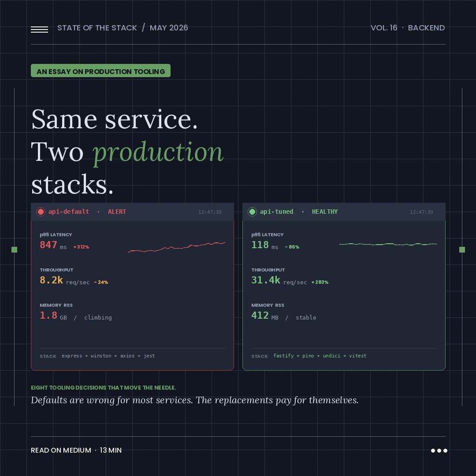This screenshot has width=476, height=476.
Task: Open the 'Read on Medium' link
Action: [61, 450]
